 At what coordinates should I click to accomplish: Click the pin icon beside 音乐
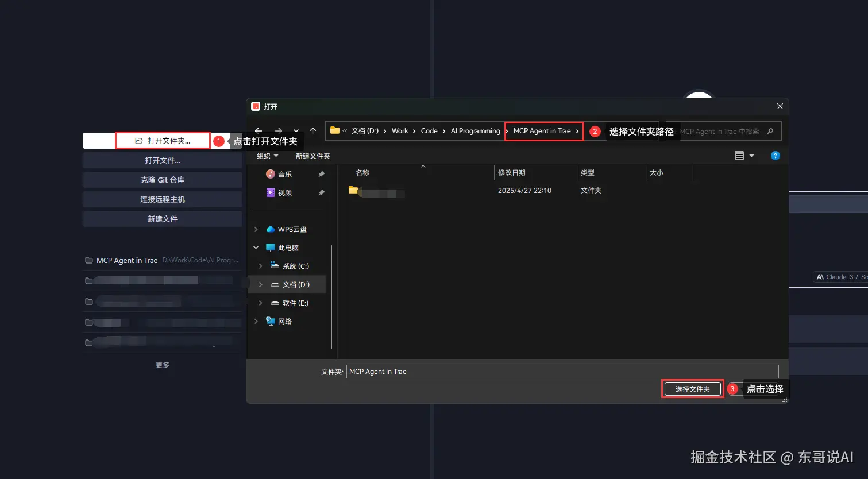[322, 174]
